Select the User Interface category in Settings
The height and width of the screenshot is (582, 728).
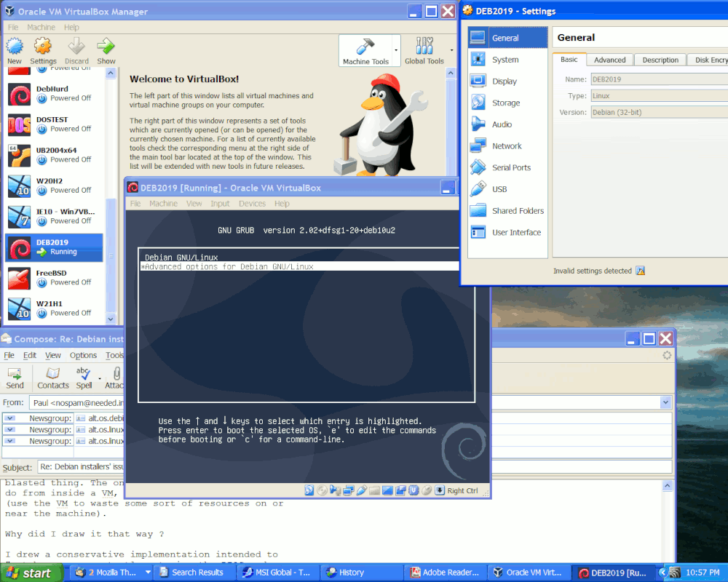coord(507,232)
